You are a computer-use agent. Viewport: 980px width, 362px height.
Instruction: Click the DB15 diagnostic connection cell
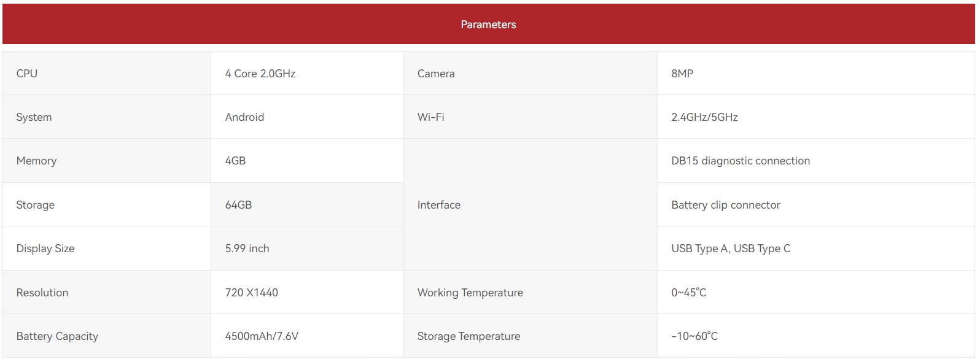pos(741,161)
